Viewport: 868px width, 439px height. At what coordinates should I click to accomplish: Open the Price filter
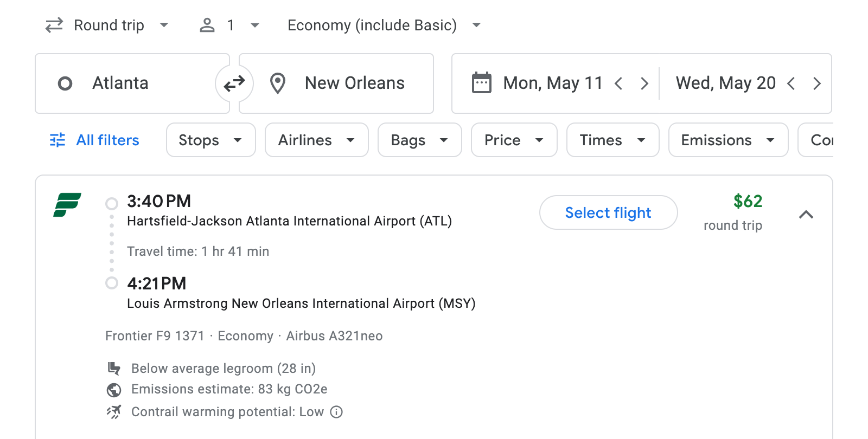513,140
